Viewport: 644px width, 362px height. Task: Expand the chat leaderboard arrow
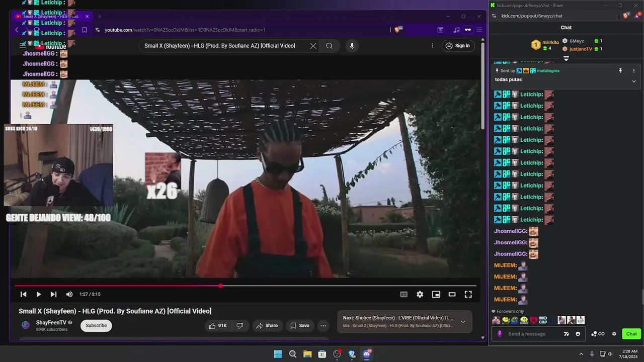[x=566, y=59]
